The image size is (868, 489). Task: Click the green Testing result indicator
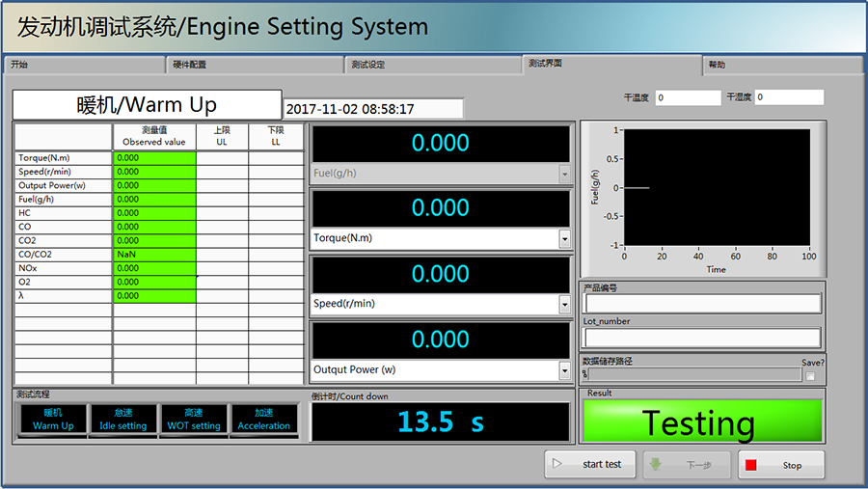(701, 422)
